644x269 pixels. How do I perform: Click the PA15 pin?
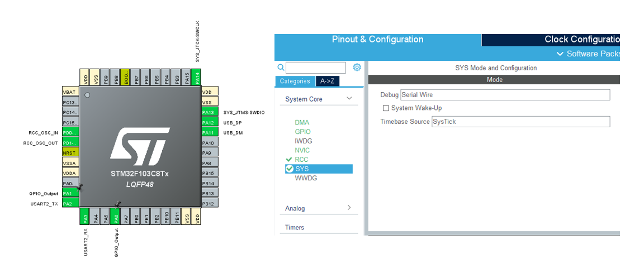click(x=187, y=77)
